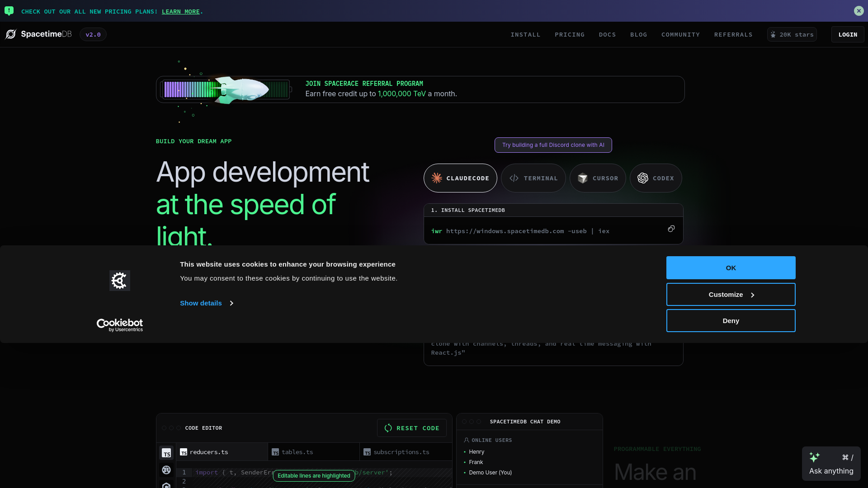This screenshot has height=488, width=868.
Task: Click the AI sparkle icon
Action: click(815, 457)
